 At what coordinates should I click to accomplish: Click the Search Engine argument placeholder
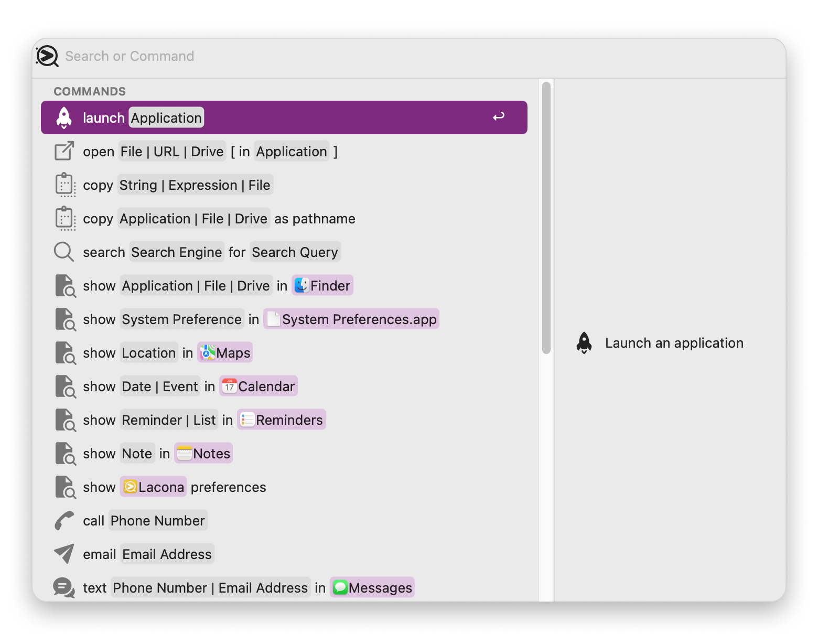(176, 252)
